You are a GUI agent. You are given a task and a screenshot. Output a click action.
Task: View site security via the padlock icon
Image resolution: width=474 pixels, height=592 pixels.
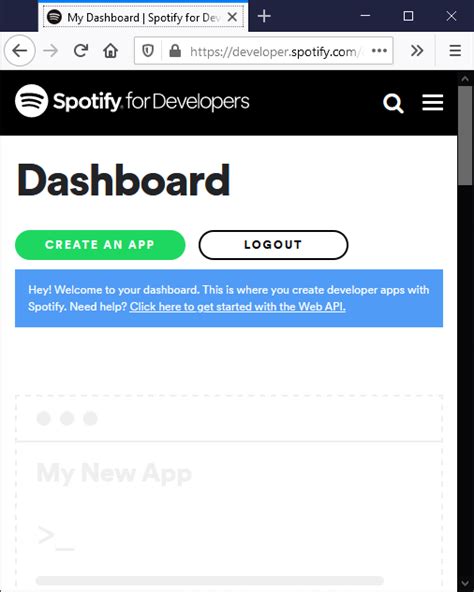click(175, 51)
